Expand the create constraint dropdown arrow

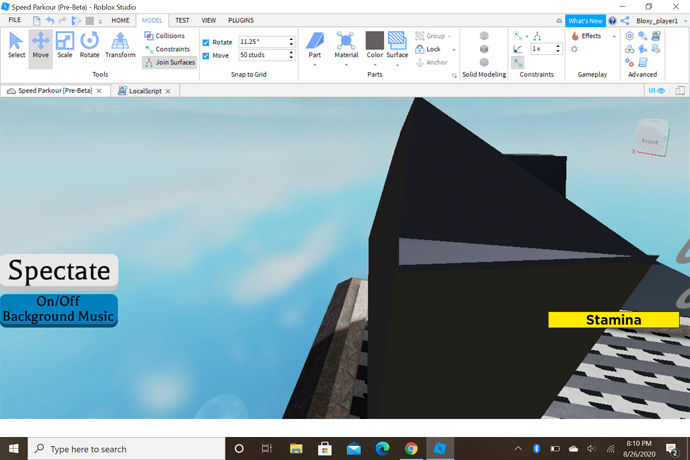click(527, 37)
